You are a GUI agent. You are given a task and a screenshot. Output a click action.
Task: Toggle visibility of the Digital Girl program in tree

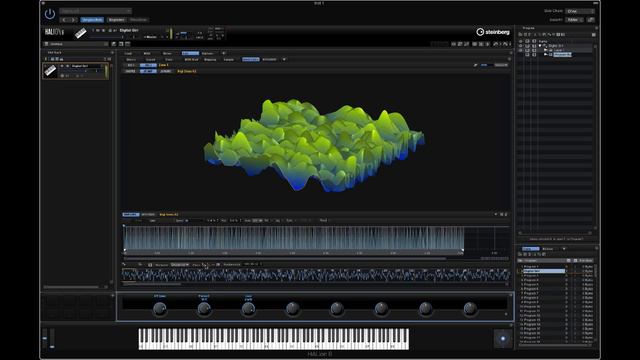520,46
